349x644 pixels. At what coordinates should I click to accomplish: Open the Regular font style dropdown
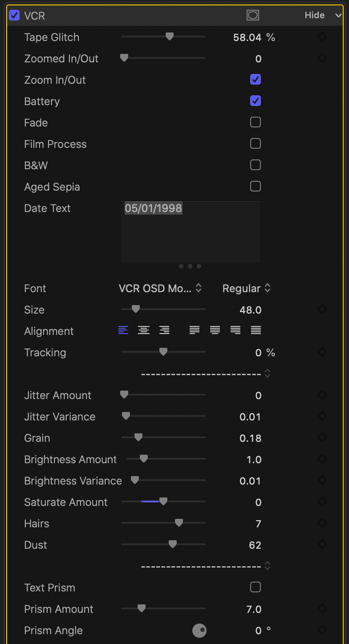pos(246,288)
